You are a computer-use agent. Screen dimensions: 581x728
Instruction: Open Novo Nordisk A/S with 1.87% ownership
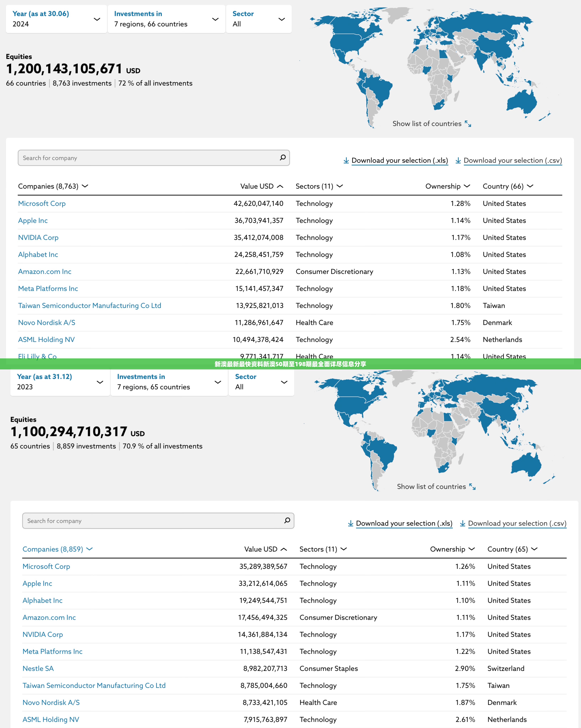click(x=51, y=703)
